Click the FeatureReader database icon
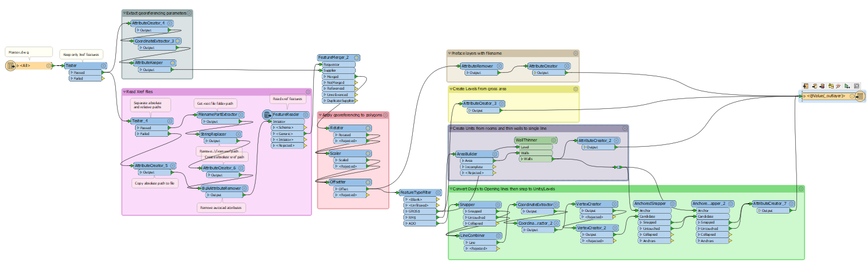The height and width of the screenshot is (266, 868). pos(267,115)
